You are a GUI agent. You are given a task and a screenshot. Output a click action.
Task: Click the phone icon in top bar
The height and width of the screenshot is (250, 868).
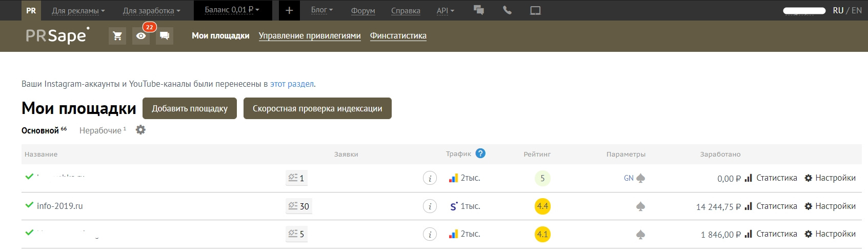tap(507, 10)
